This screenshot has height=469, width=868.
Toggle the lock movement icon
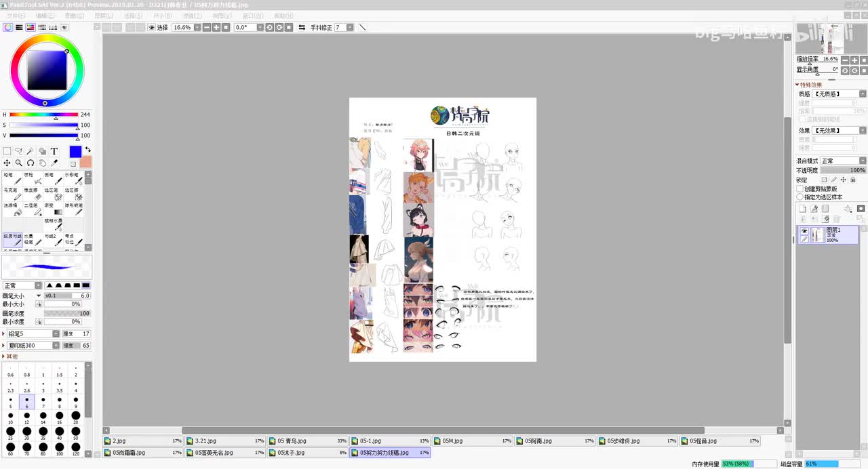point(843,180)
